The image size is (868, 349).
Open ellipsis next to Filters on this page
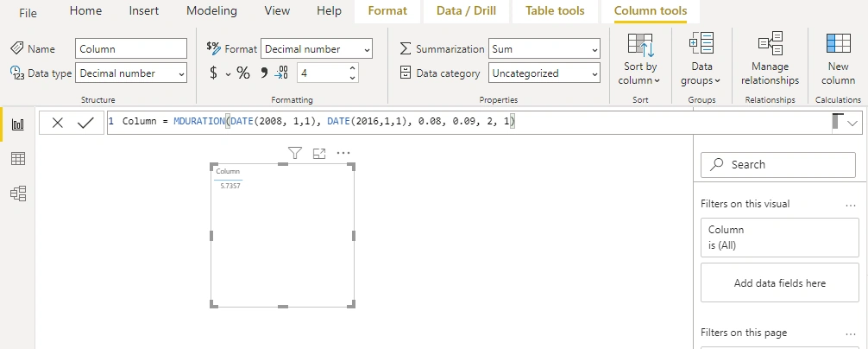(x=851, y=334)
